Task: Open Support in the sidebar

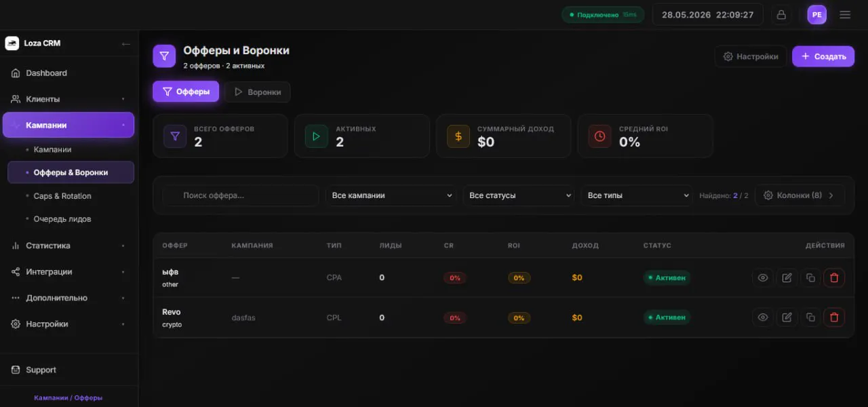Action: [68, 370]
